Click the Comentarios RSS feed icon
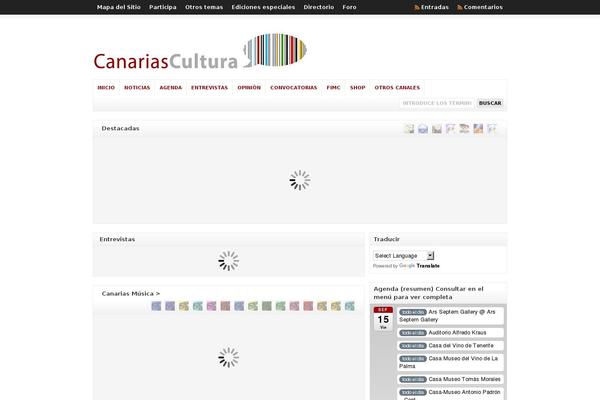The width and height of the screenshot is (600, 400). tap(460, 7)
